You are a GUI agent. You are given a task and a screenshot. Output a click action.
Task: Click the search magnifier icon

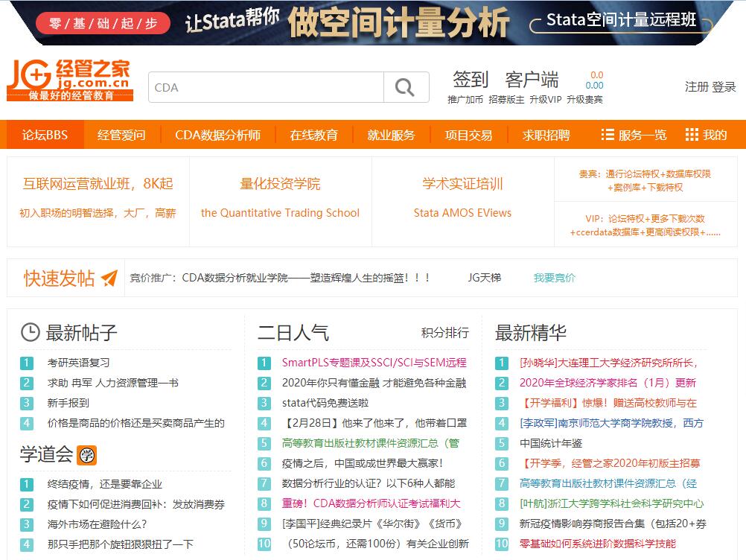click(405, 87)
